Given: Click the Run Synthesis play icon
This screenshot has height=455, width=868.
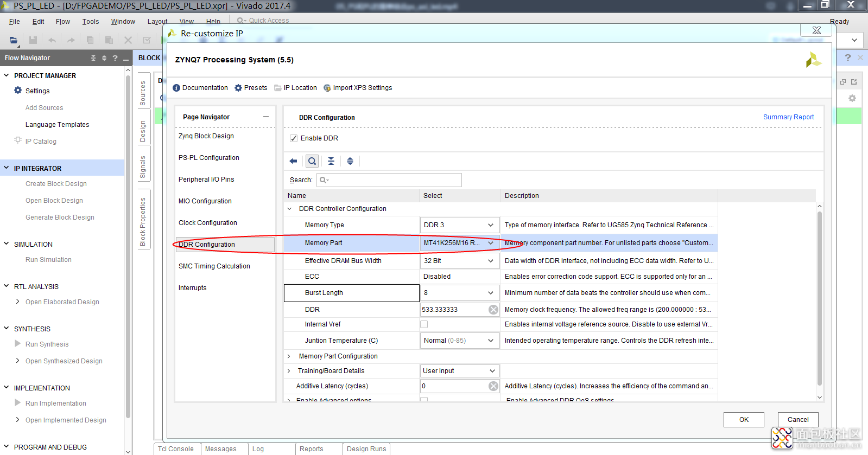Looking at the screenshot, I should coord(18,344).
